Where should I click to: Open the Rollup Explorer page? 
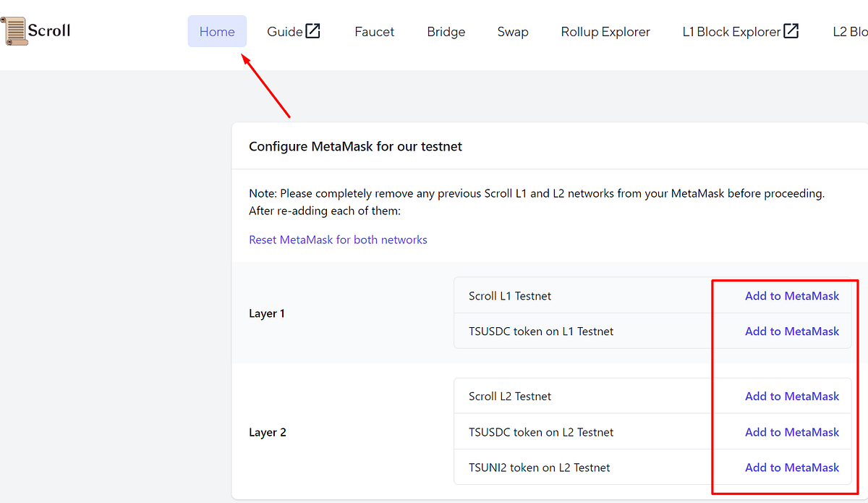(605, 31)
